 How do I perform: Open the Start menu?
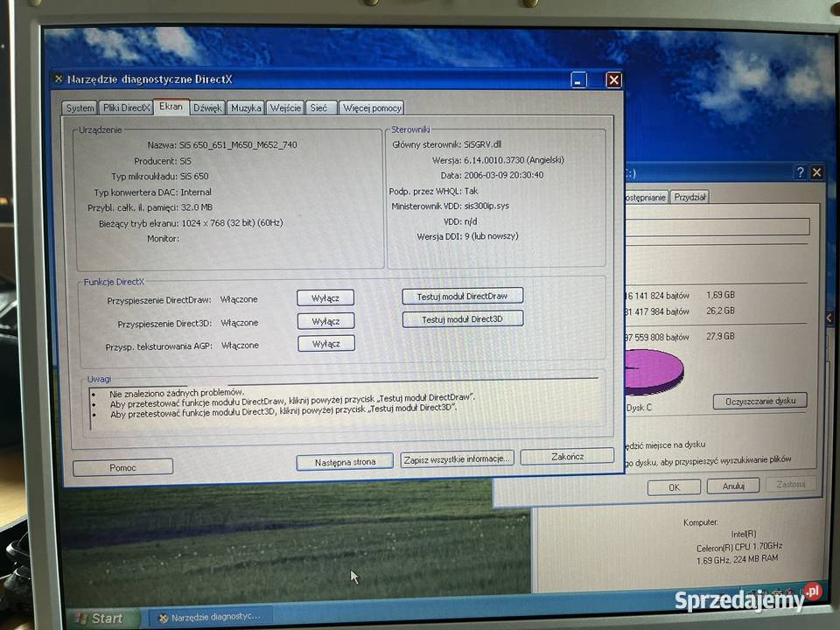[x=103, y=619]
